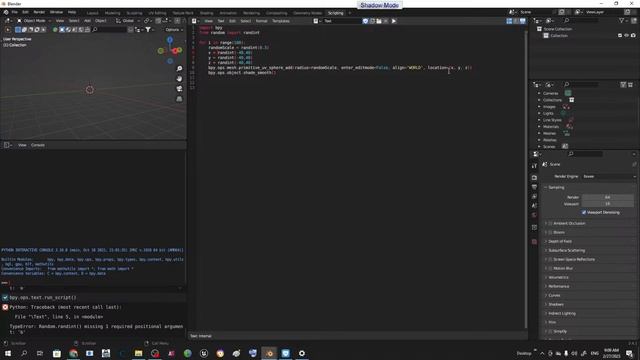The width and height of the screenshot is (640, 360).
Task: Open the World properties tab icon
Action: 534,215
